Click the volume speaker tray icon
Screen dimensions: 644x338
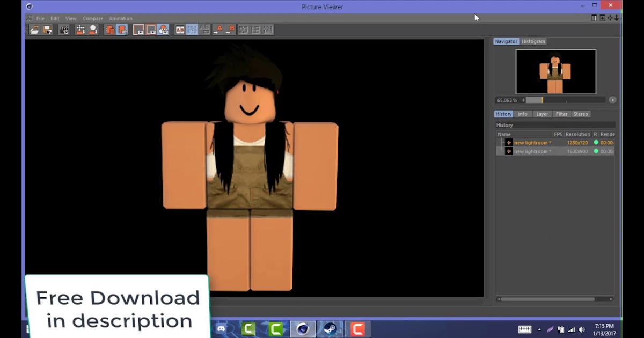tap(582, 329)
